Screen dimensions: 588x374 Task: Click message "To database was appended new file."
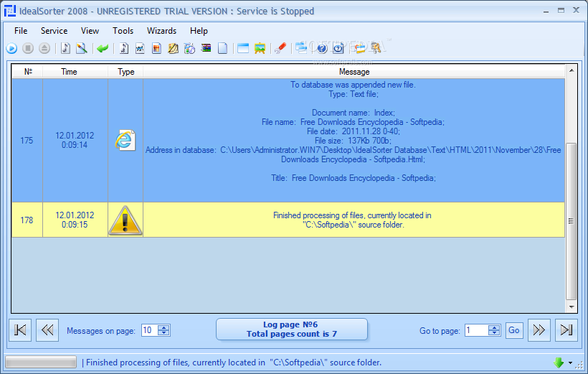(353, 85)
